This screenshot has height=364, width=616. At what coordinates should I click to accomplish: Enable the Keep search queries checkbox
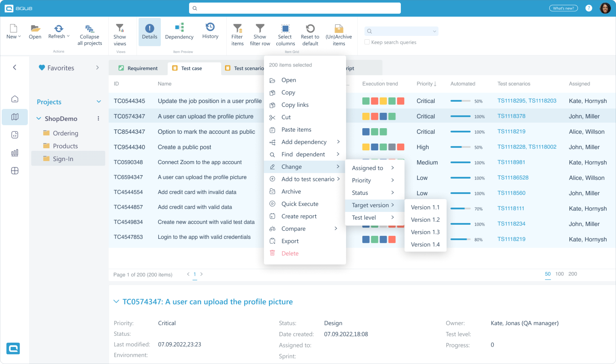click(367, 42)
